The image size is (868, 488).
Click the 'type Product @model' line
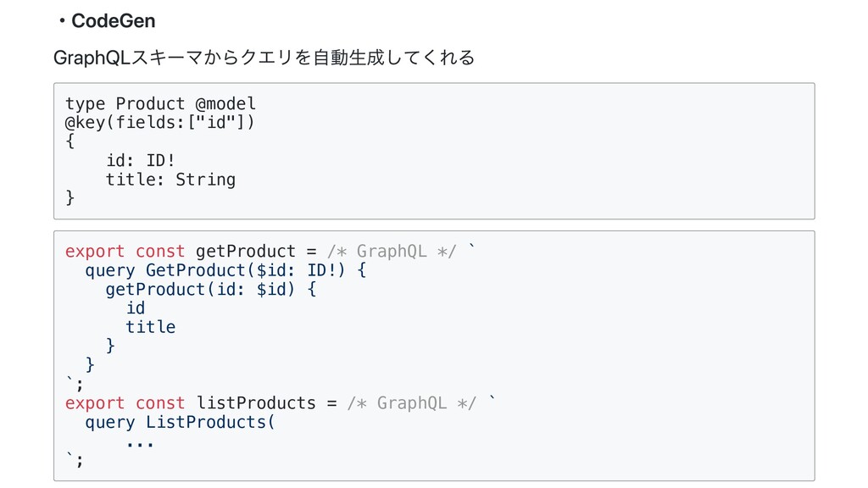160,103
